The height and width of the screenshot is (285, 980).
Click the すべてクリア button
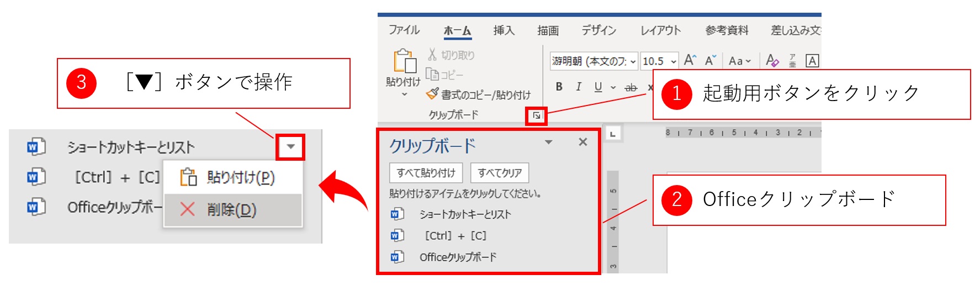[x=500, y=173]
